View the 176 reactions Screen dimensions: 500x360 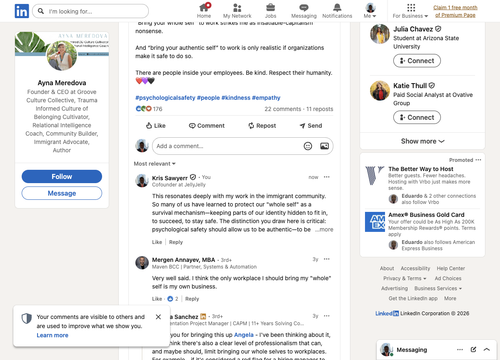[x=149, y=109]
